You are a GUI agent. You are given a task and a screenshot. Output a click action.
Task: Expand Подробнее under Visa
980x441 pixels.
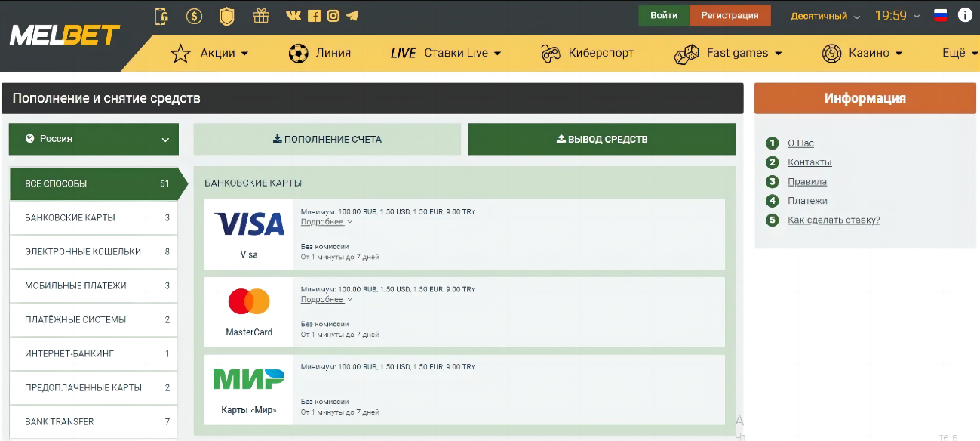[326, 222]
